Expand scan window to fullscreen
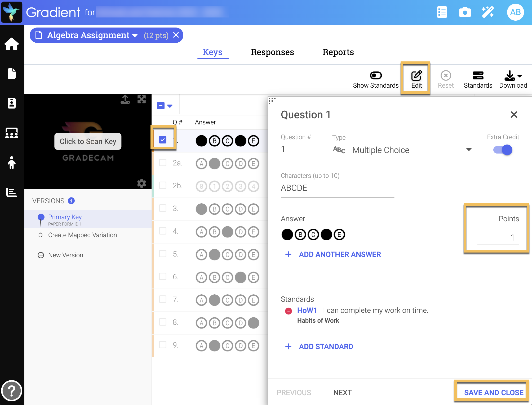Screen dimensions: 532x405 tap(141, 100)
